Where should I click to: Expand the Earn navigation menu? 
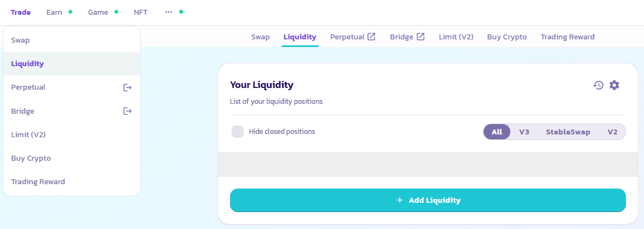point(54,12)
